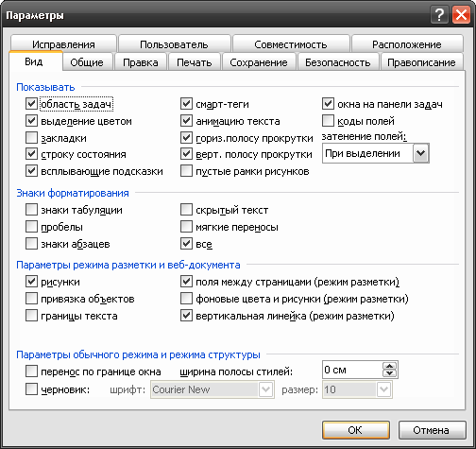The image size is (476, 449).
Task: Select the Исправления tab
Action: click(x=63, y=44)
